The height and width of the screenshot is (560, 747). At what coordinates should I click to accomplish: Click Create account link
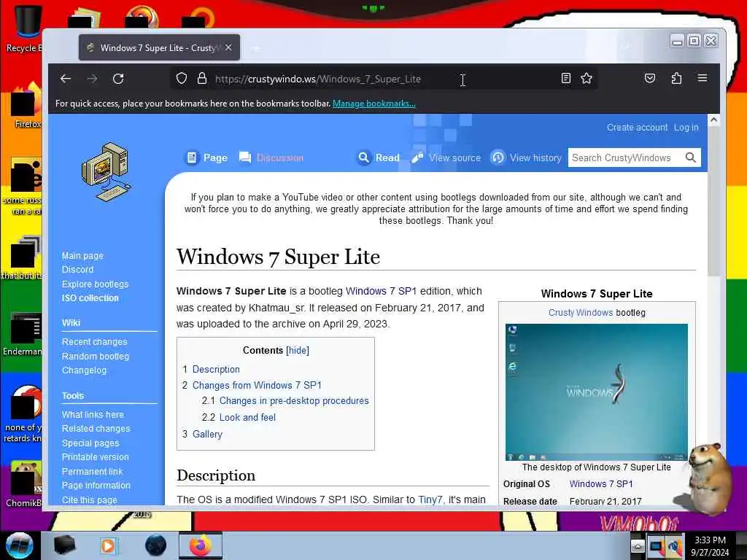tap(637, 127)
